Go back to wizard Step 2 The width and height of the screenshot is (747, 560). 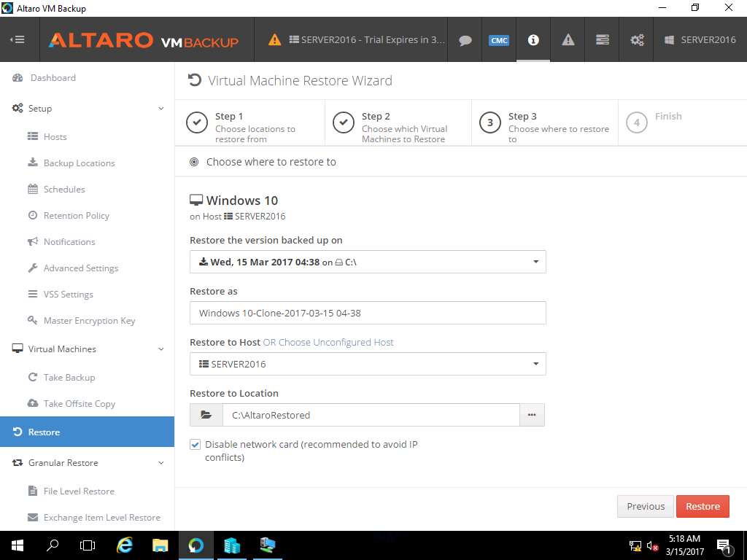pyautogui.click(x=398, y=122)
